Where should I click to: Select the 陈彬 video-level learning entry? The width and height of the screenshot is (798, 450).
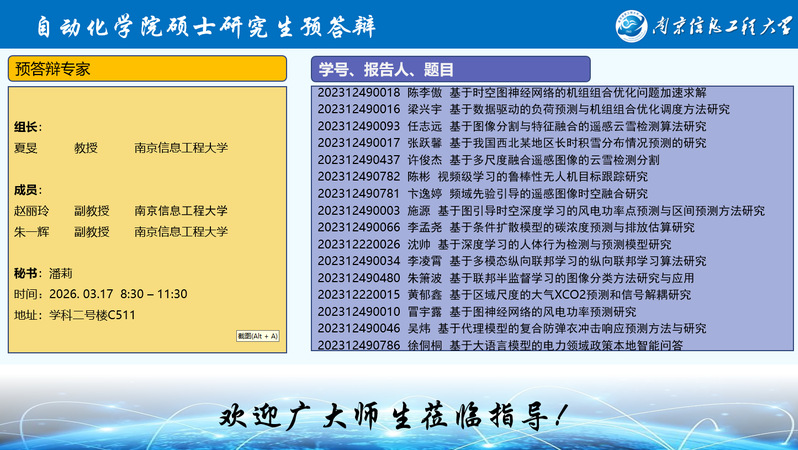pos(482,176)
